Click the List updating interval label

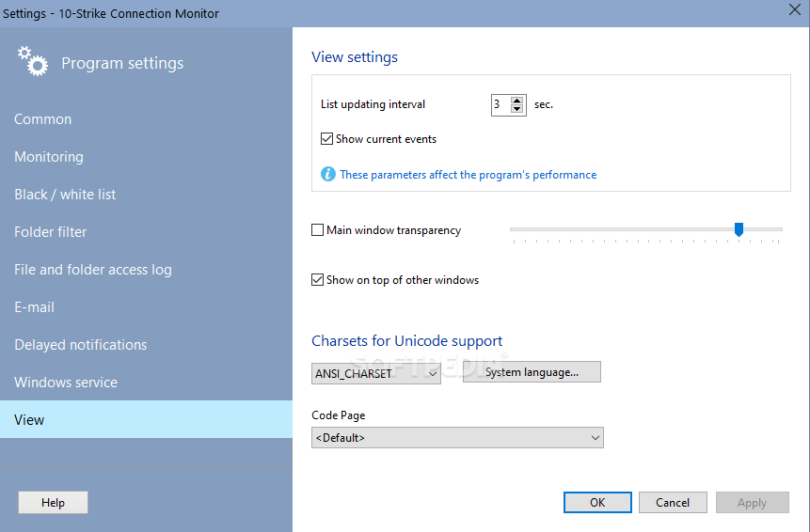[373, 104]
